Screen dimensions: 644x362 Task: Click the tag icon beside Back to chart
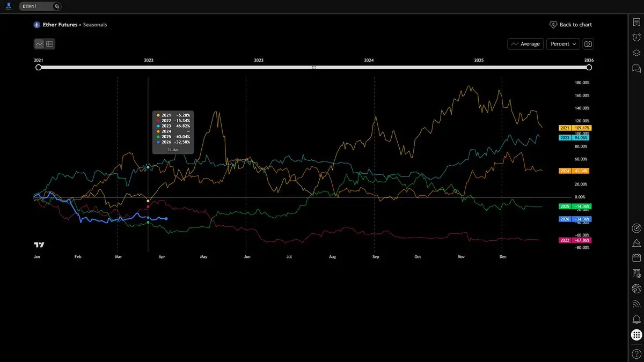pos(553,25)
